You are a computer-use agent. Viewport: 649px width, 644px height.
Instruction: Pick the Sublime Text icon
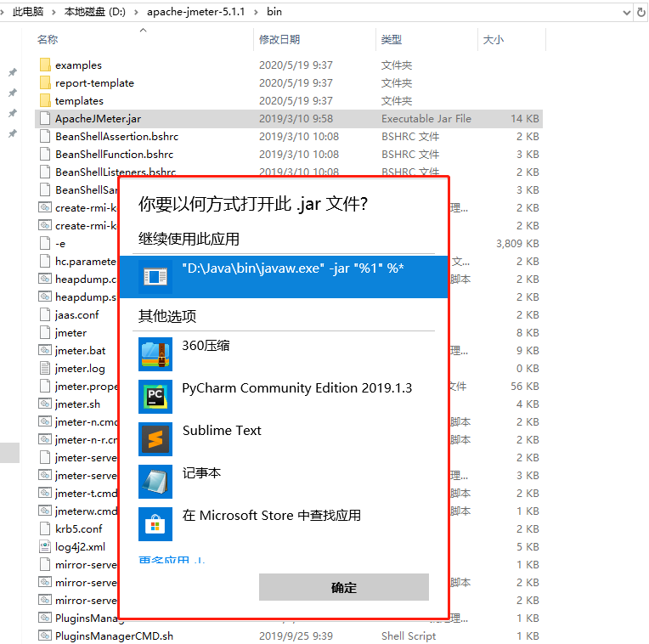click(155, 439)
